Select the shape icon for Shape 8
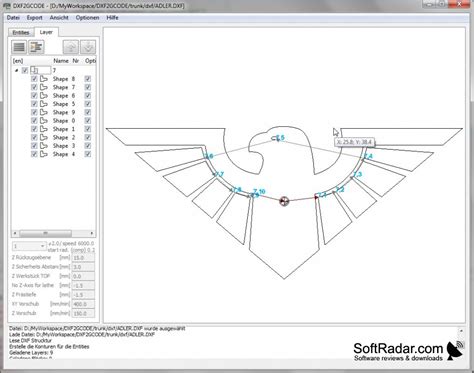This screenshot has height=373, width=474. click(x=44, y=79)
